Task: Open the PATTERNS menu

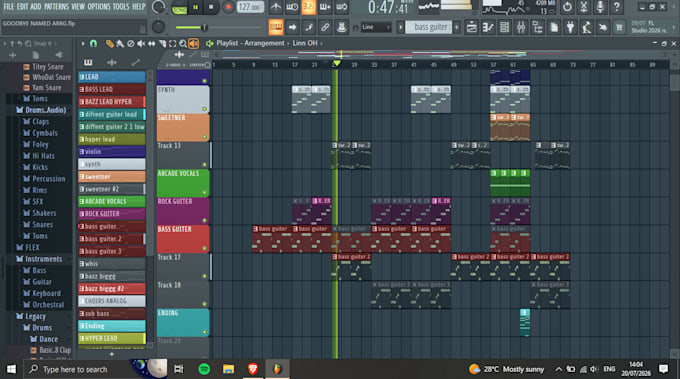Action: 56,7
